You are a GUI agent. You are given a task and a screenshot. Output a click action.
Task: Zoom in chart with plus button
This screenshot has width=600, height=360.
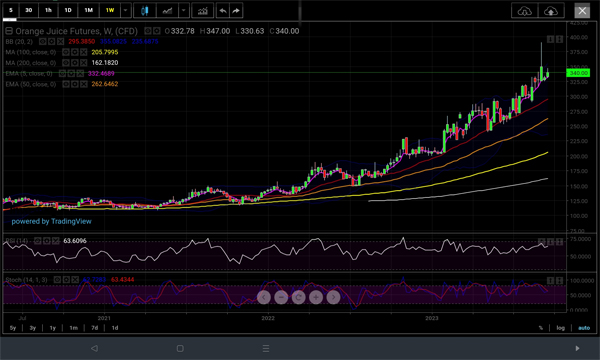tap(316, 297)
